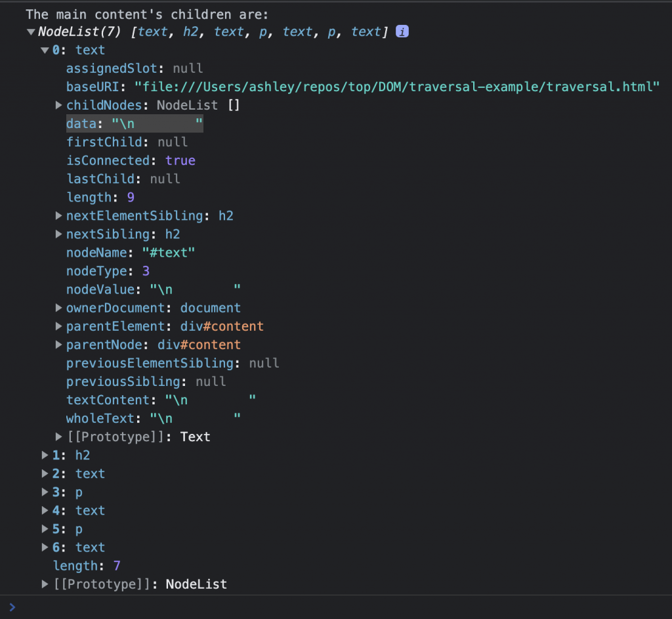Expand item 4: text
The image size is (672, 619).
click(45, 510)
